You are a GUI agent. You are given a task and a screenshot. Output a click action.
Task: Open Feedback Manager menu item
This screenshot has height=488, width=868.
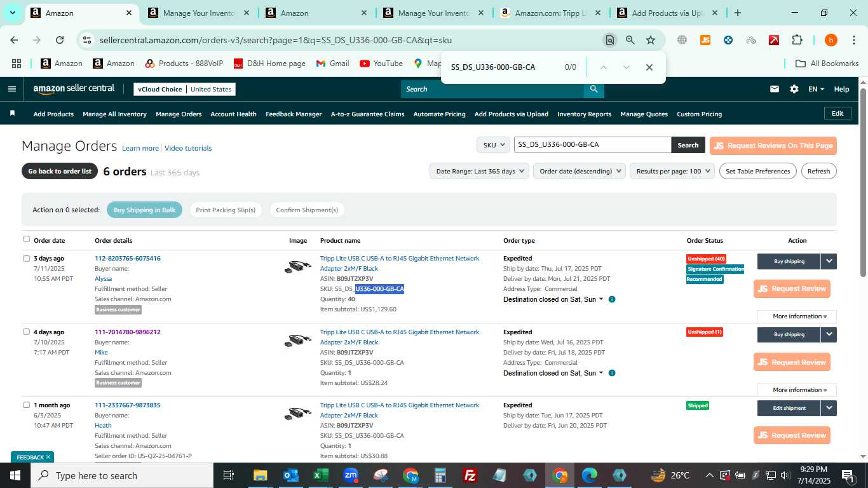pos(294,114)
